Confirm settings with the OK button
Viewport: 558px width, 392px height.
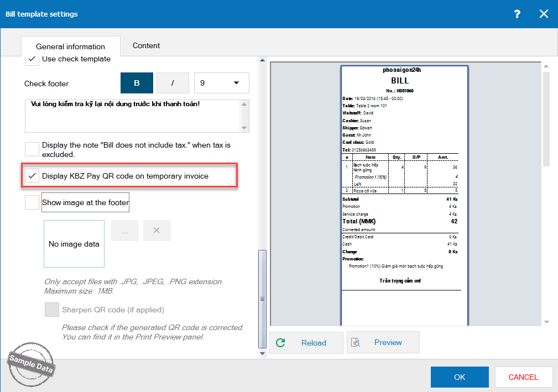pos(460,377)
